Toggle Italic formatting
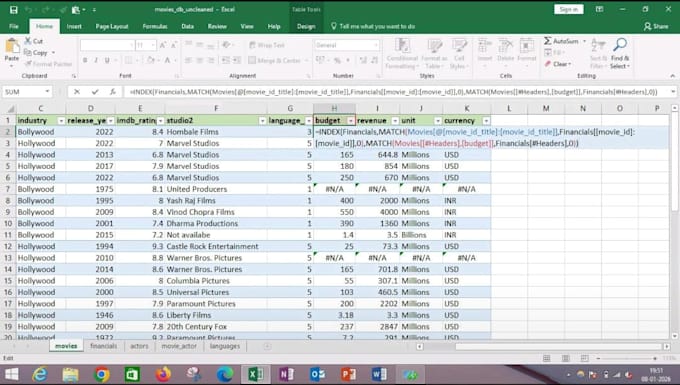The height and width of the screenshot is (385, 680). pyautogui.click(x=96, y=60)
